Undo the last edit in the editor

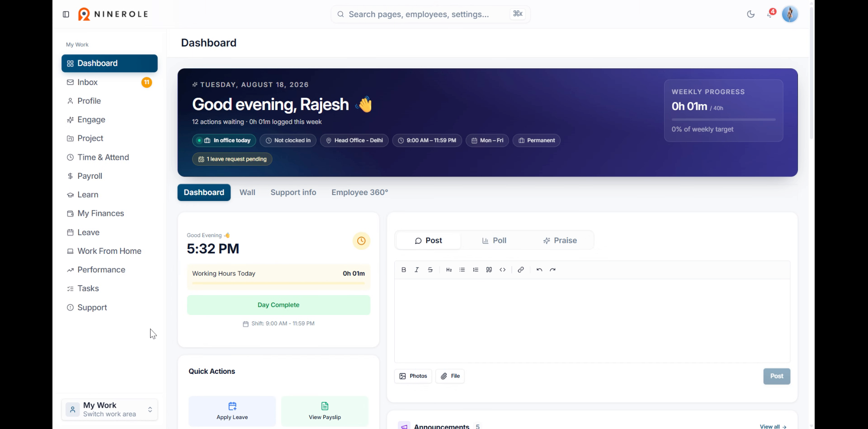pyautogui.click(x=539, y=270)
